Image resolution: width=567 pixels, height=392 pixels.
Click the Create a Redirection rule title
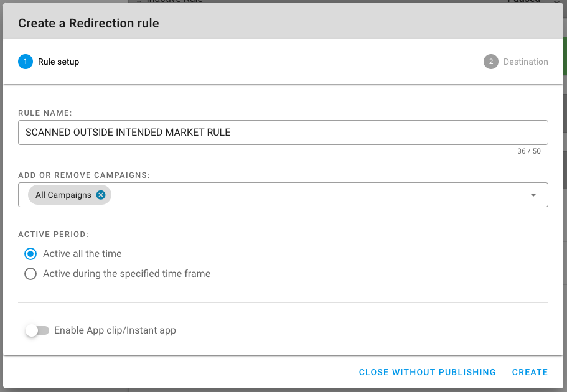88,24
